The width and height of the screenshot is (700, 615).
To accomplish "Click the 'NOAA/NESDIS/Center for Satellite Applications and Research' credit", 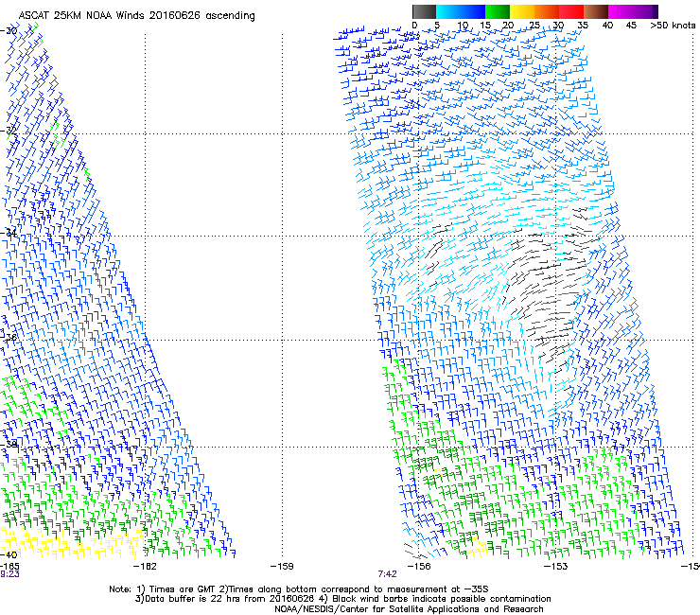I will 409,609.
